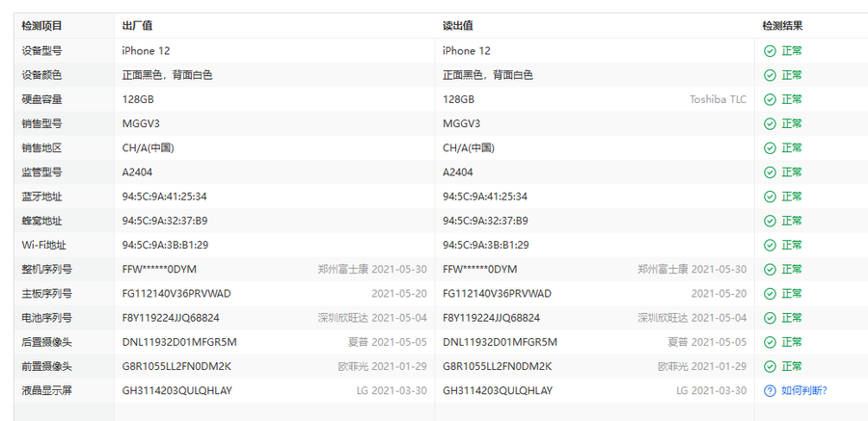Select the Wi-Fi地址 row label
The width and height of the screenshot is (868, 421).
[44, 245]
